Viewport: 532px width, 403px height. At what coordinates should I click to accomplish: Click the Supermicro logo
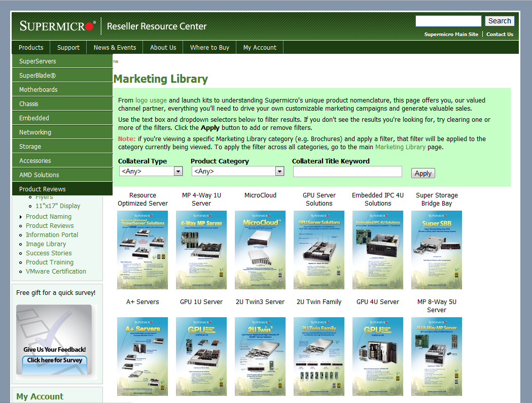pyautogui.click(x=58, y=26)
